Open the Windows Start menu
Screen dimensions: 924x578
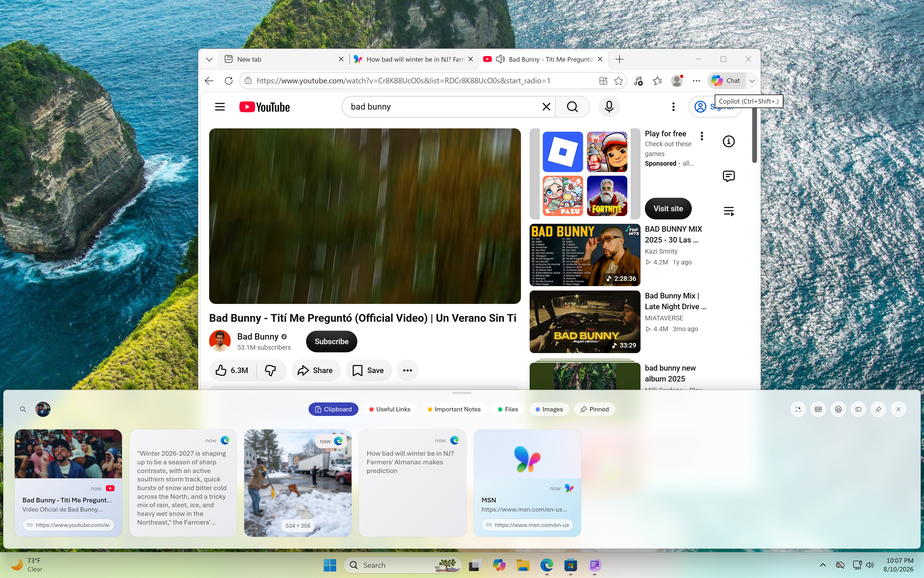click(x=330, y=565)
